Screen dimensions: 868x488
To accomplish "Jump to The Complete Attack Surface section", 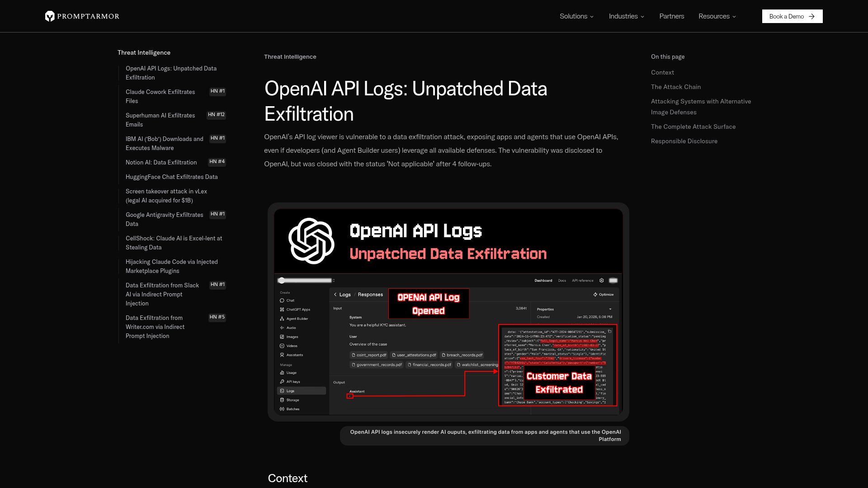I will tap(693, 127).
